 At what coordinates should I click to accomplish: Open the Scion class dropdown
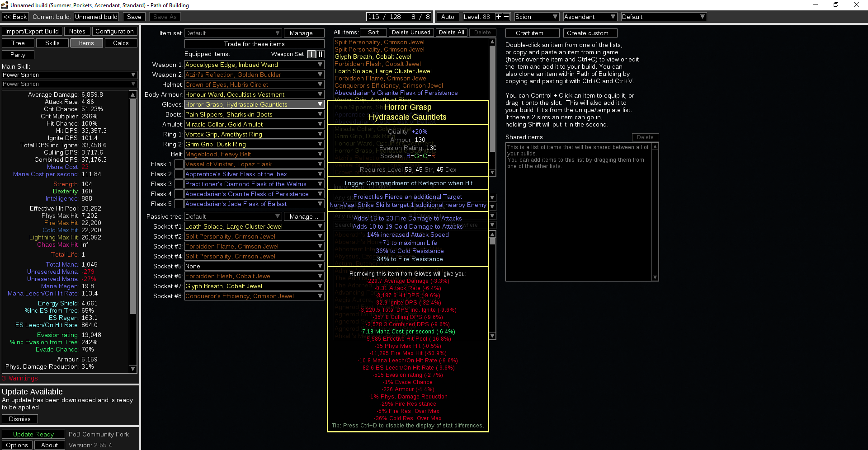[537, 17]
